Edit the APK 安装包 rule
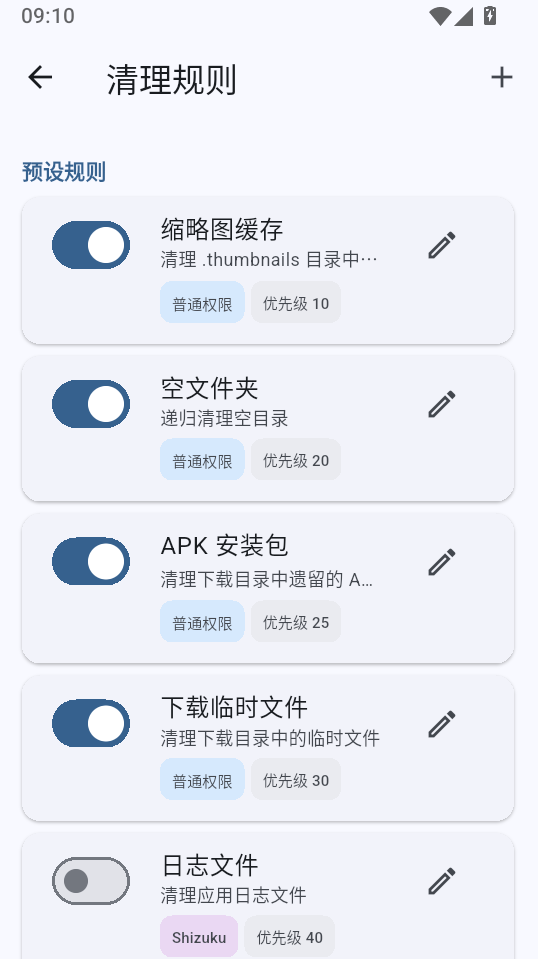The height and width of the screenshot is (959, 538). 442,562
